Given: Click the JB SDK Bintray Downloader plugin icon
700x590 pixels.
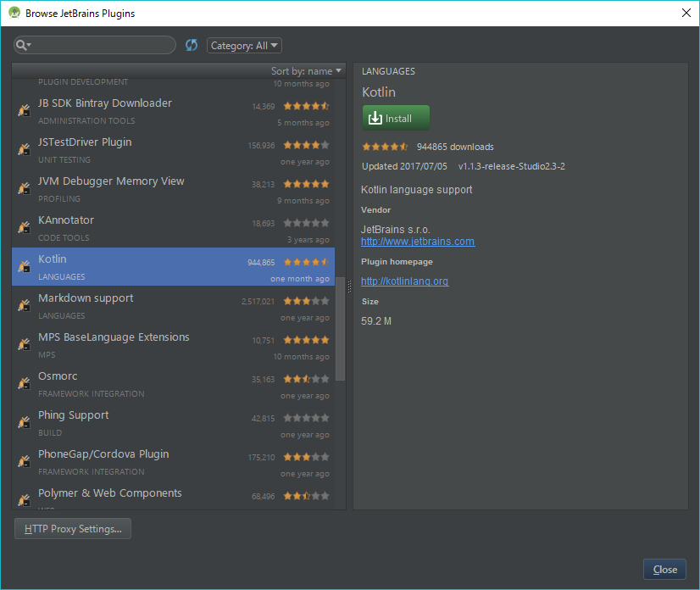Looking at the screenshot, I should coord(24,110).
